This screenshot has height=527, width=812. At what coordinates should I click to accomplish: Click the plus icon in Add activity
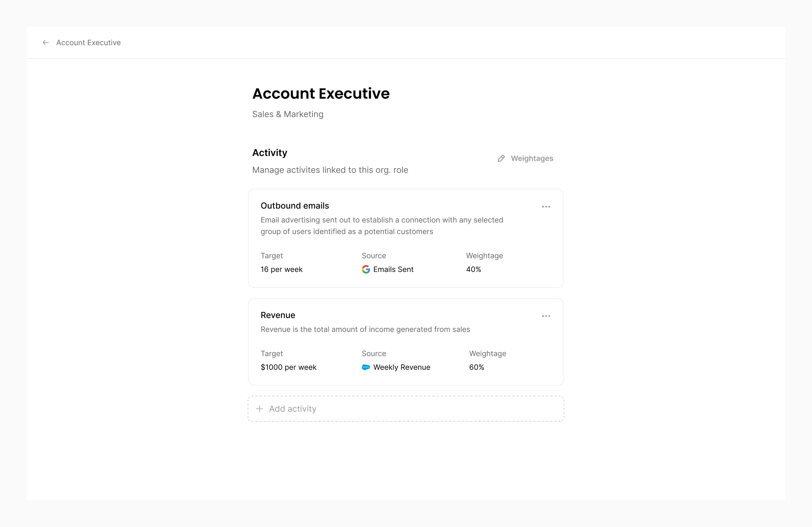(260, 409)
